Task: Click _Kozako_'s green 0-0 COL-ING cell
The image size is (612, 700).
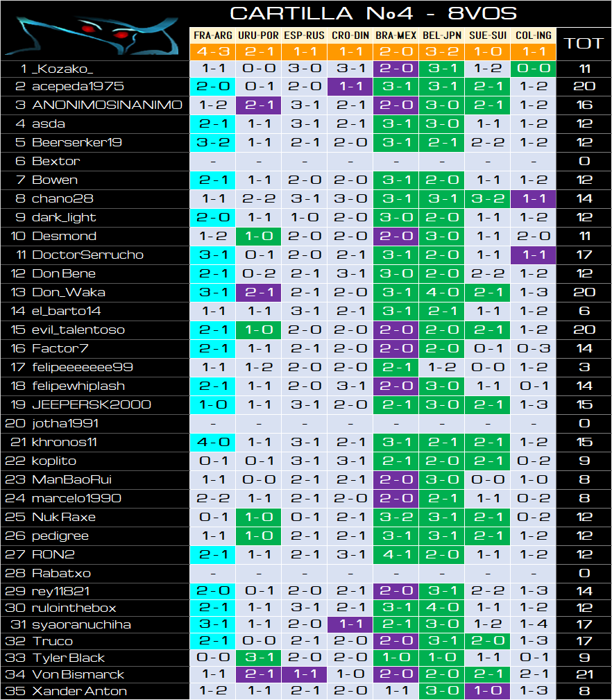Action: [x=534, y=68]
